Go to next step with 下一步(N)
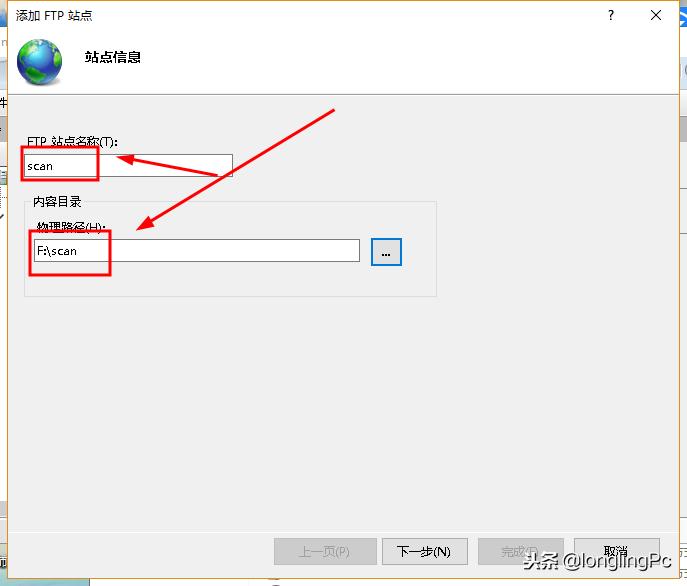687x586 pixels. pos(425,551)
